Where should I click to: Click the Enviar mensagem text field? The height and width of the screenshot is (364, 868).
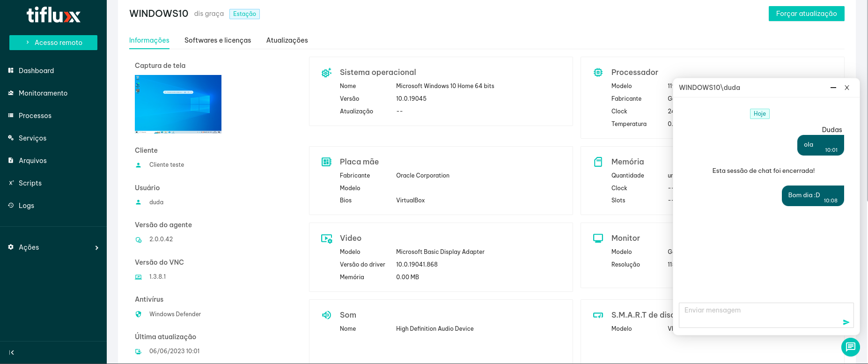click(x=758, y=315)
